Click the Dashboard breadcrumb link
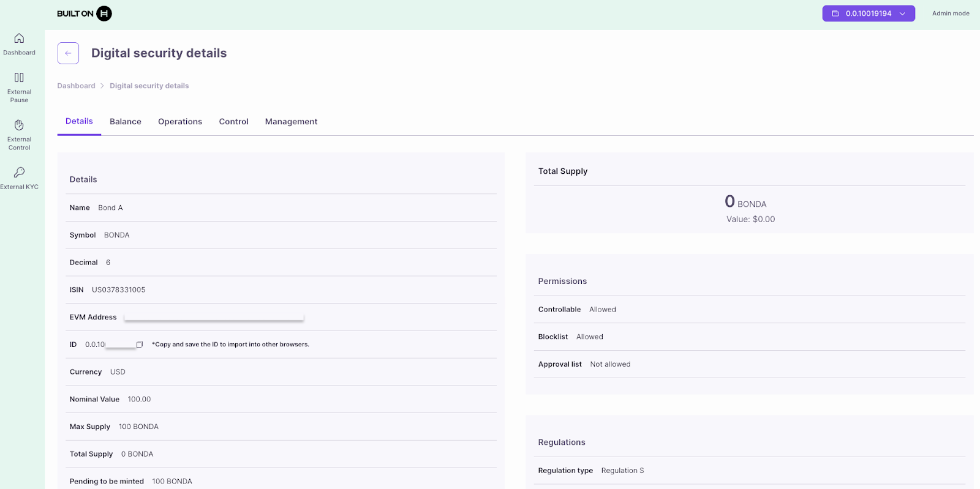 pyautogui.click(x=76, y=86)
